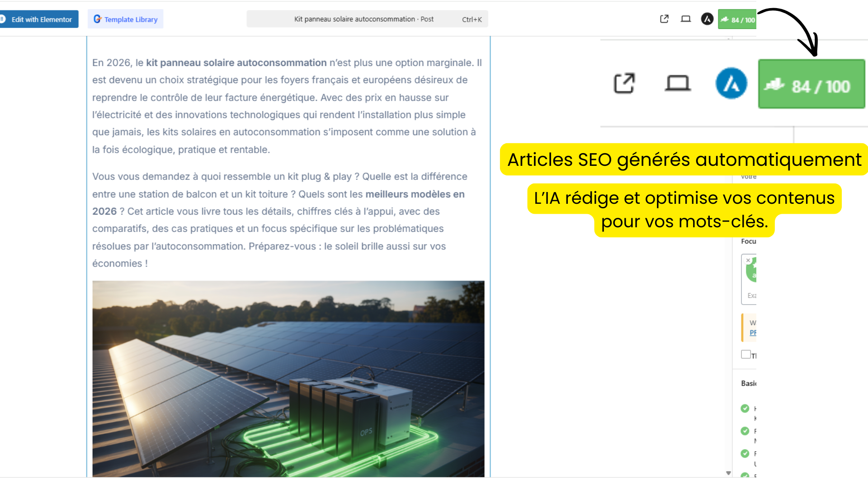Open the command palette search field showing Ctrl+K
The image size is (868, 488).
pos(367,19)
